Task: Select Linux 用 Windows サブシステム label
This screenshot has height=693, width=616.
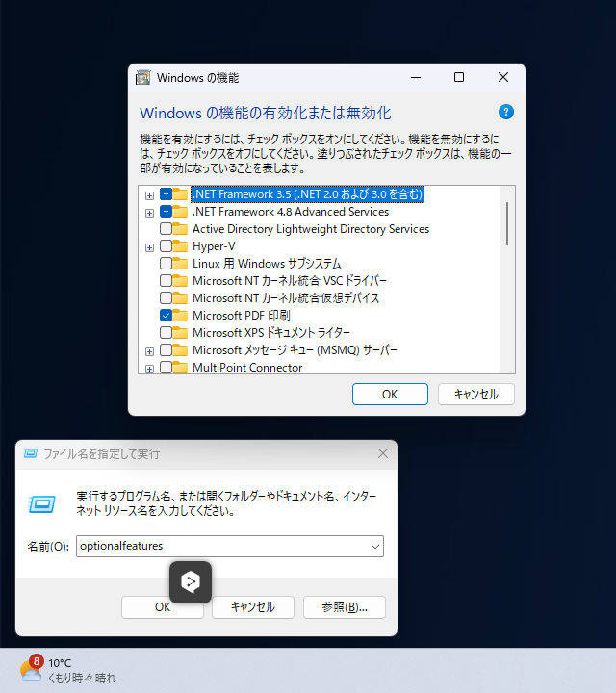Action: [x=267, y=264]
